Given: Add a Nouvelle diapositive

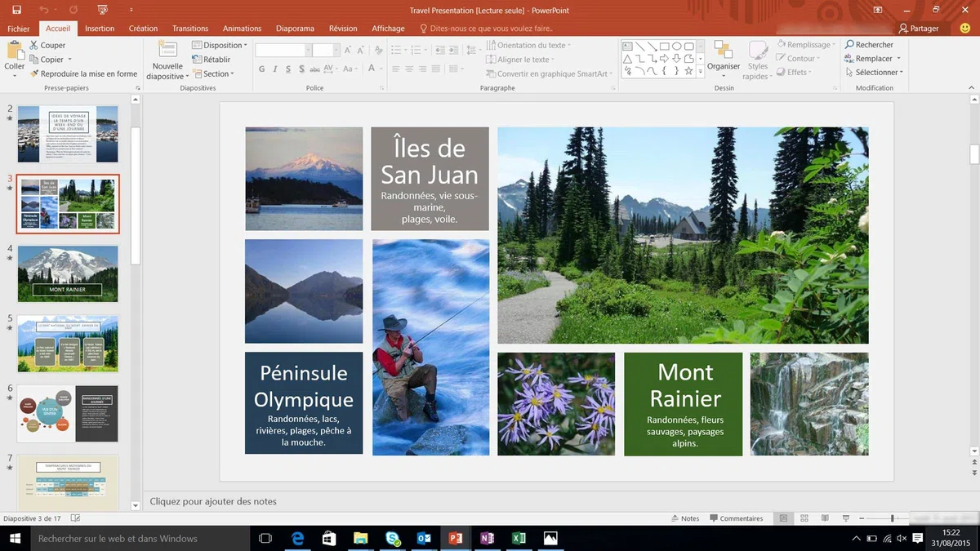Looking at the screenshot, I should click(x=167, y=60).
